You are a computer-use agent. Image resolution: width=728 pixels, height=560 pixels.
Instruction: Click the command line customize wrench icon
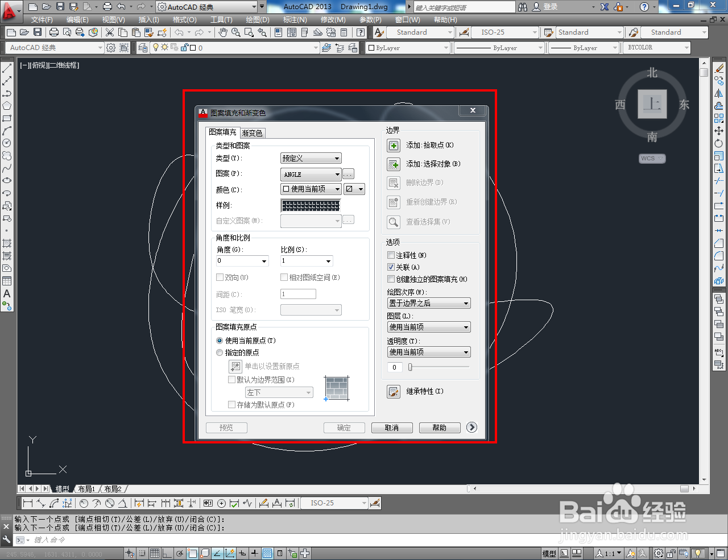[6, 540]
